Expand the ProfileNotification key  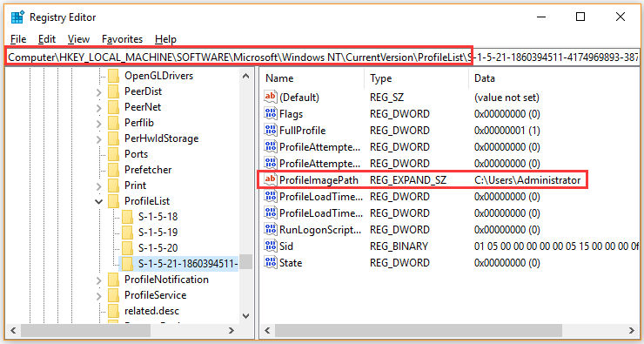coord(98,281)
